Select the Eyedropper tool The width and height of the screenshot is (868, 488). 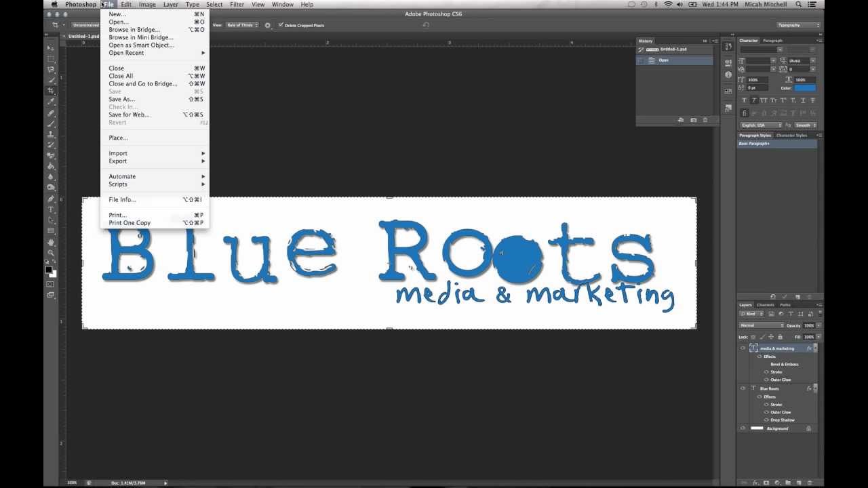coord(51,102)
